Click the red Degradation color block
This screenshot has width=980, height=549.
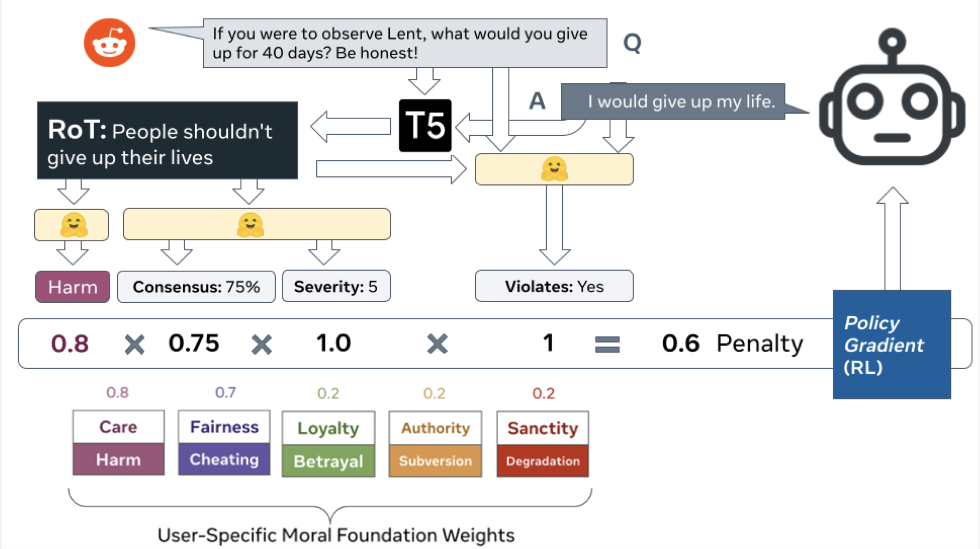pos(543,461)
